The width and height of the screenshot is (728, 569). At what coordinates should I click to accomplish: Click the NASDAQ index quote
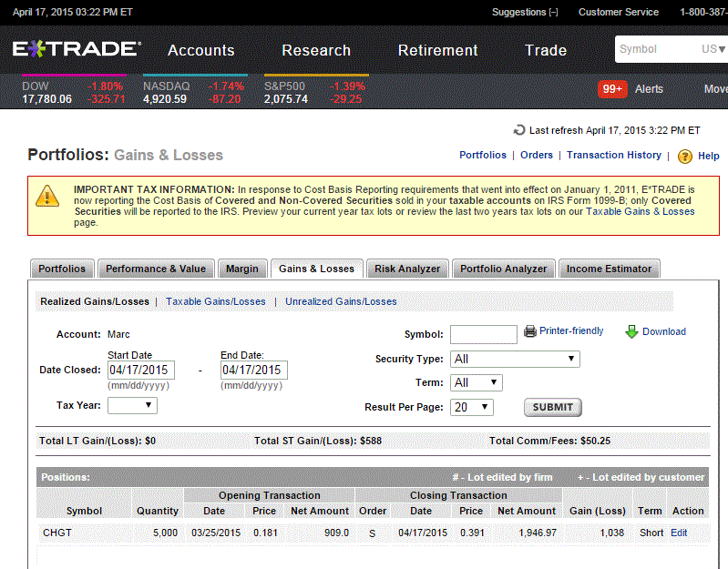194,92
